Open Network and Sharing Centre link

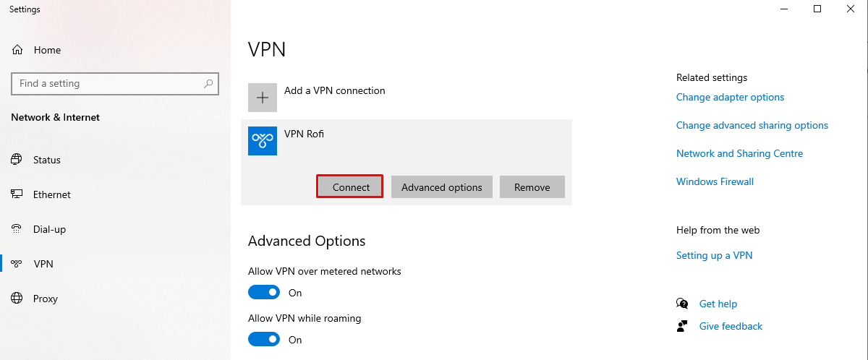pos(739,153)
